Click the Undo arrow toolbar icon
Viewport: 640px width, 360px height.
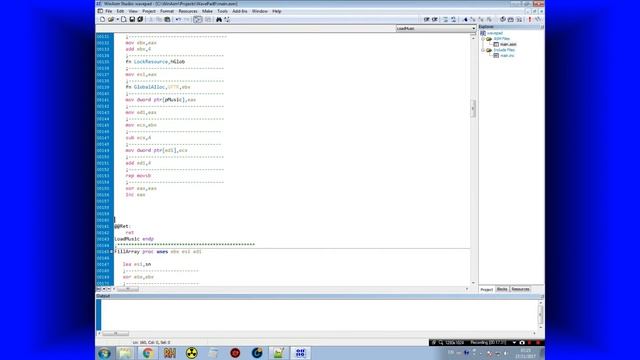[178, 20]
